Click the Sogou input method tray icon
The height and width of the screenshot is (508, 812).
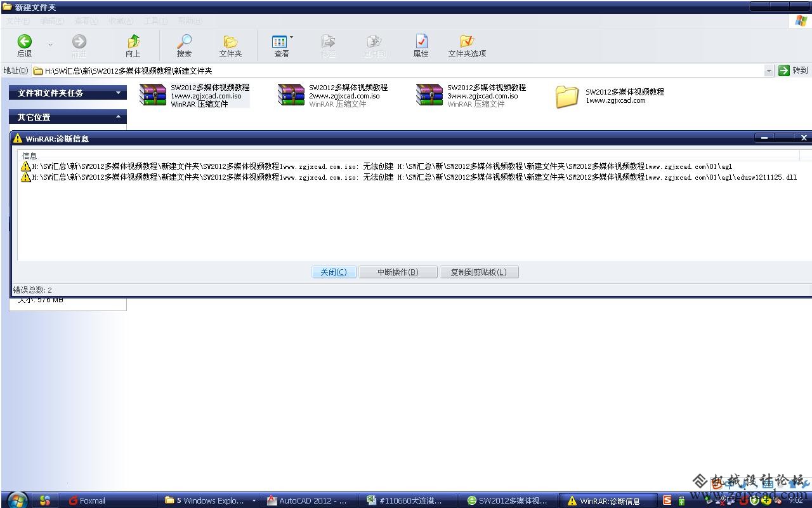point(667,500)
